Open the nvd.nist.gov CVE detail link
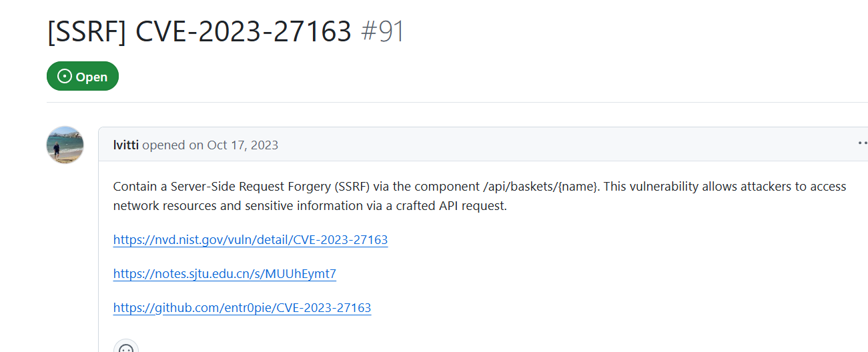Image resolution: width=868 pixels, height=352 pixels. [250, 239]
